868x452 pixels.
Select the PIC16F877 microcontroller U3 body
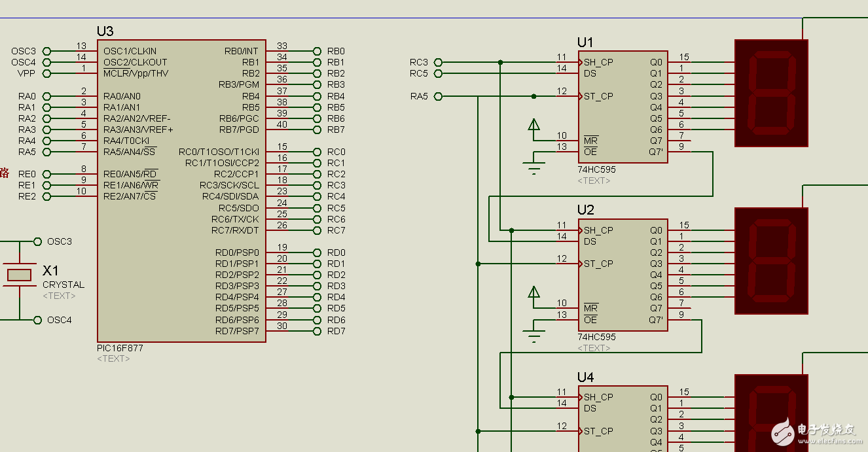click(x=181, y=190)
